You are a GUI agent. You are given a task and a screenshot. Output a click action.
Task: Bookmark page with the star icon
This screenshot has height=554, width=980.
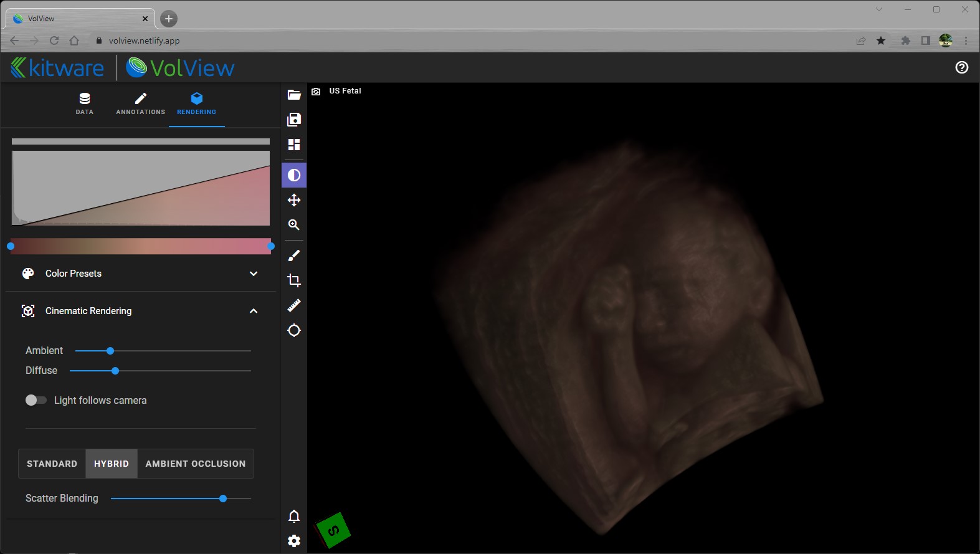(x=881, y=41)
